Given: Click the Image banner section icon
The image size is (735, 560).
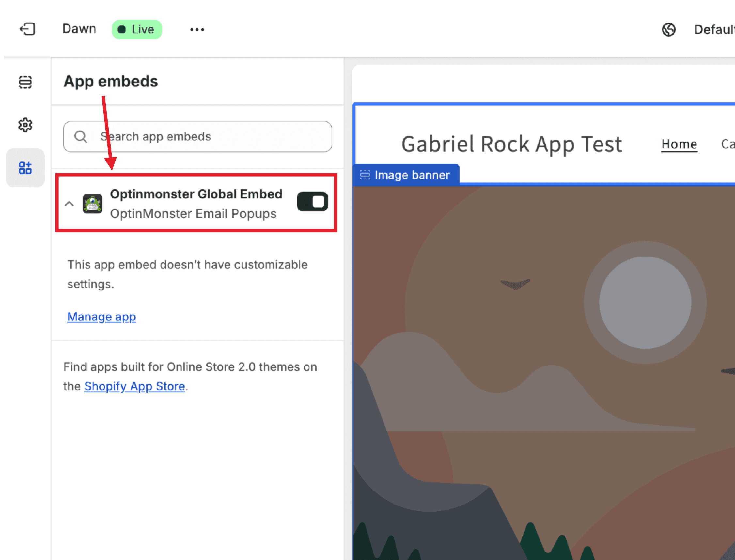Looking at the screenshot, I should 365,175.
